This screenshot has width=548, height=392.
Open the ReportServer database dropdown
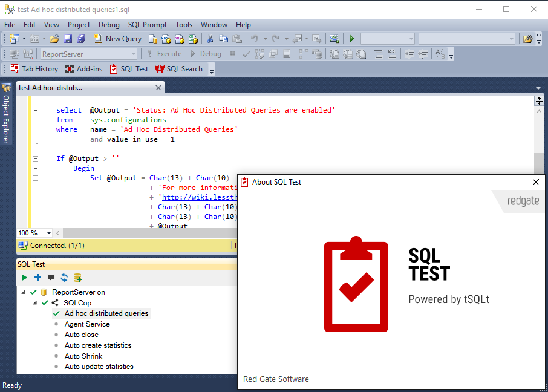[x=116, y=54]
